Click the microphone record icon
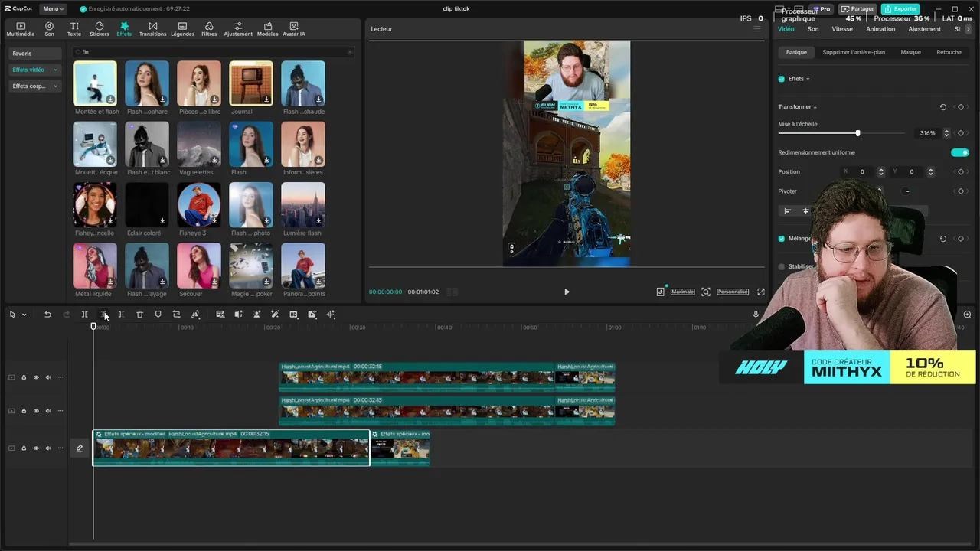Viewport: 980px width, 551px height. coord(756,315)
